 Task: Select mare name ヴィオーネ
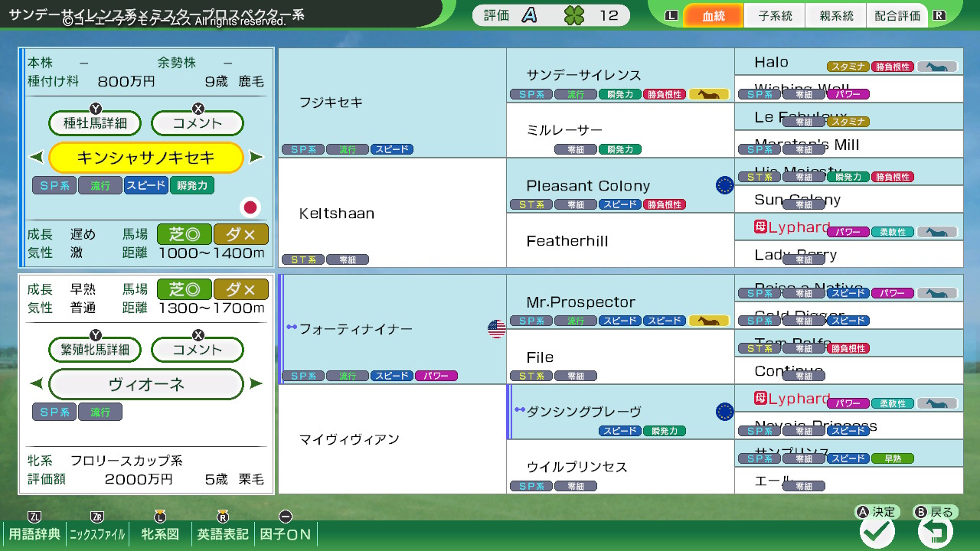click(x=146, y=384)
